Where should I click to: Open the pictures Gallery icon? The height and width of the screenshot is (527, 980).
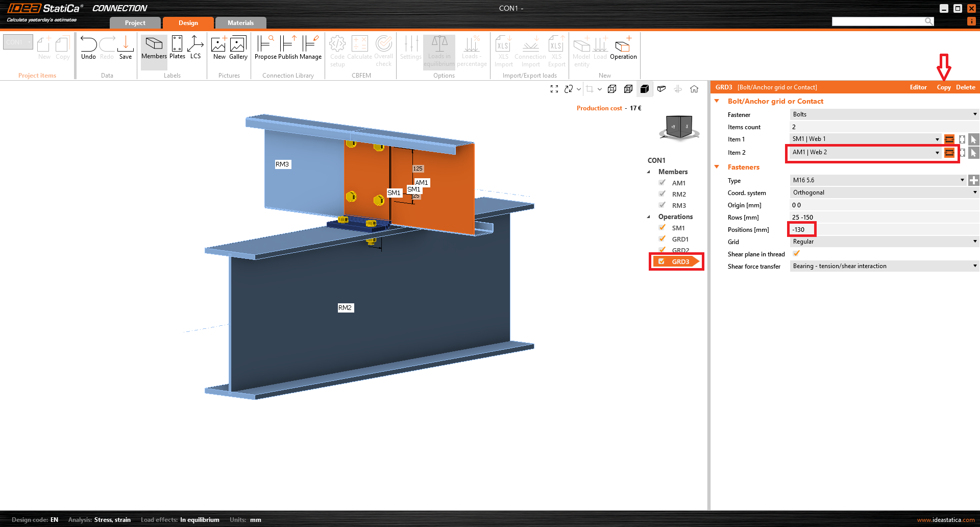(x=238, y=45)
